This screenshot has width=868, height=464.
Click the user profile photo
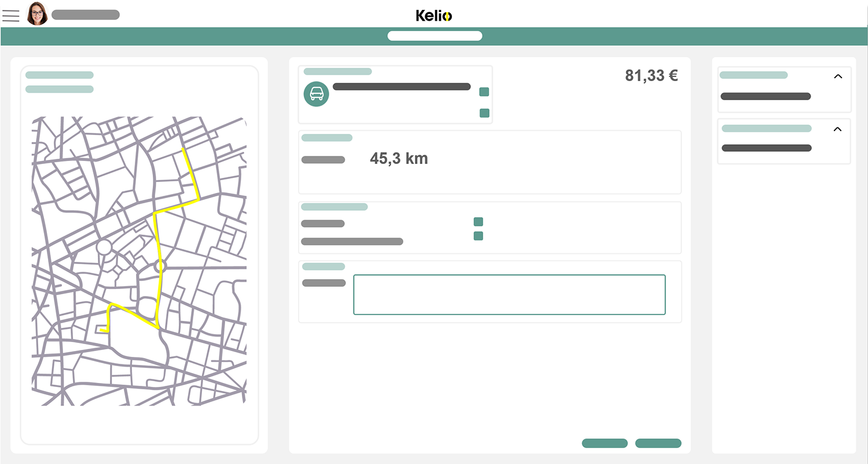(x=37, y=14)
